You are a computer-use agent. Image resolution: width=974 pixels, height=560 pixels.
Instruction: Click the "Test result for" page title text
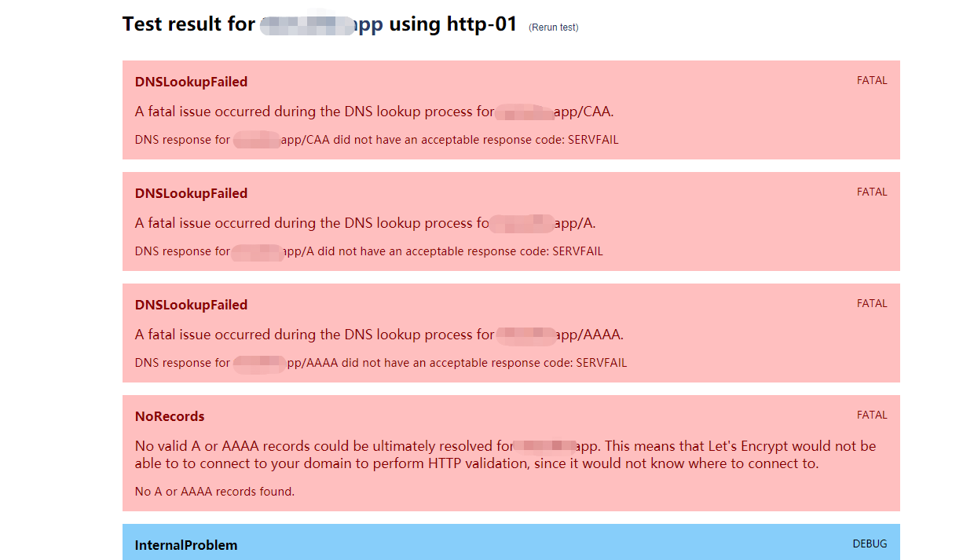click(189, 24)
